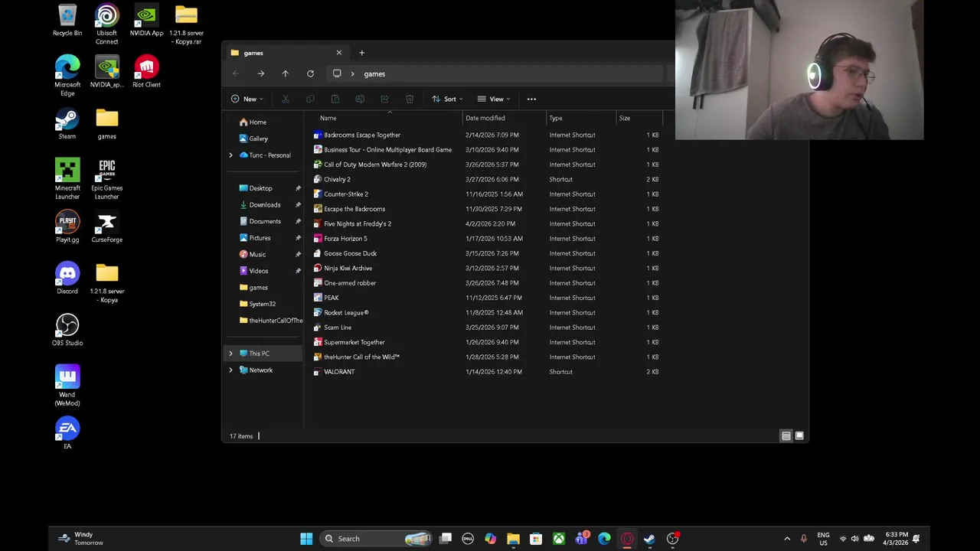Open Wand (WeMod) desktop icon
This screenshot has width=980, height=551.
click(x=67, y=386)
